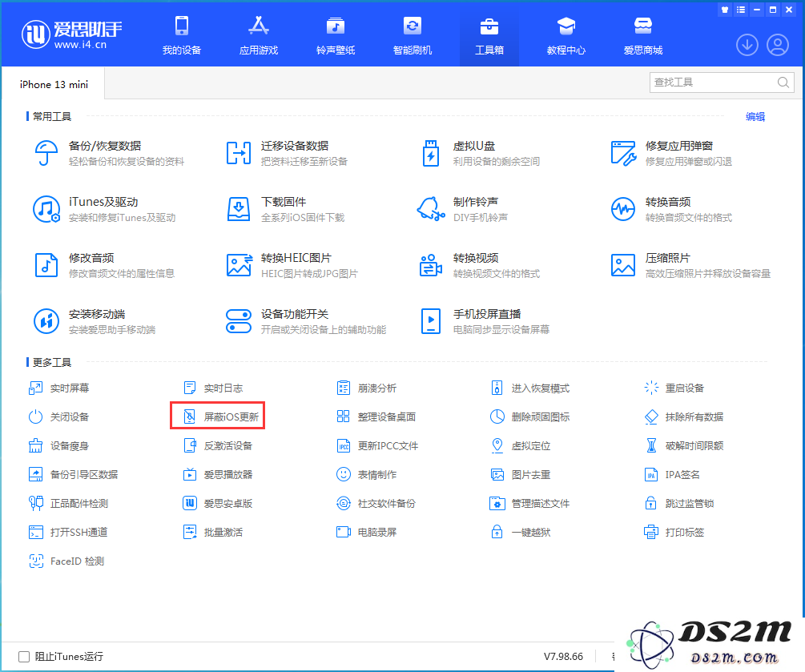The width and height of the screenshot is (805, 672).
Task: Switch to 教程中心 tab
Action: click(x=566, y=35)
